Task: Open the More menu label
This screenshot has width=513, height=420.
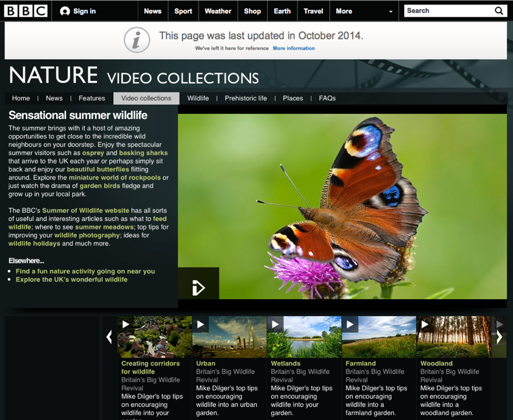Action: click(x=344, y=11)
